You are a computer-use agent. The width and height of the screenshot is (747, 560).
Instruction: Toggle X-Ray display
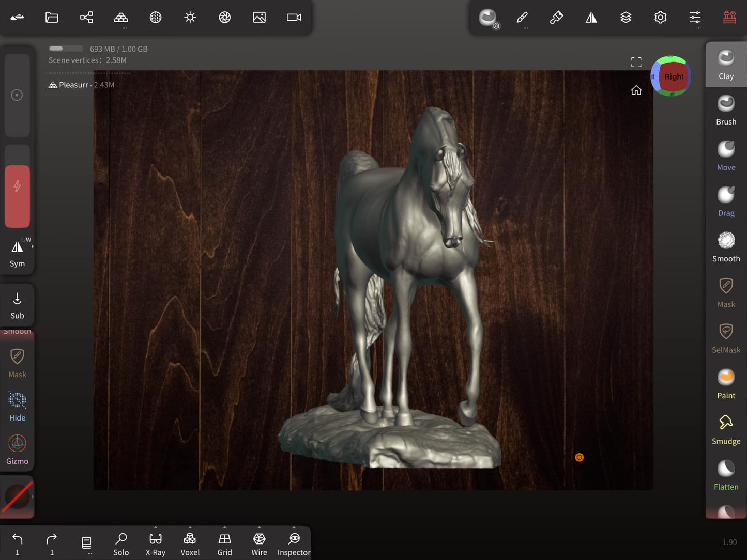155,545
